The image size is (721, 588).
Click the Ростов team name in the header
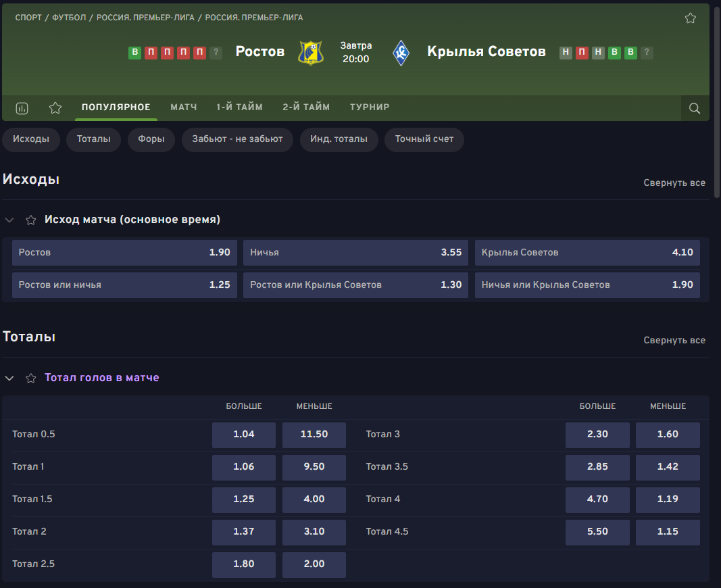pos(259,51)
